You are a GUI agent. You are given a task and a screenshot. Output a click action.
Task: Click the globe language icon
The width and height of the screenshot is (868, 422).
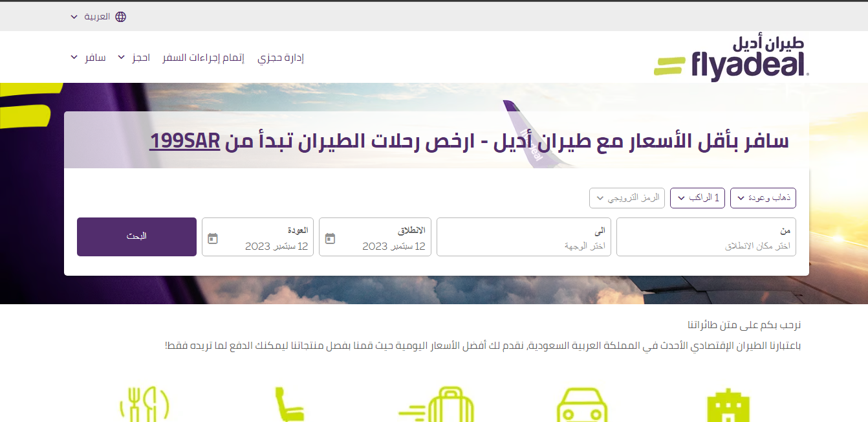click(120, 16)
